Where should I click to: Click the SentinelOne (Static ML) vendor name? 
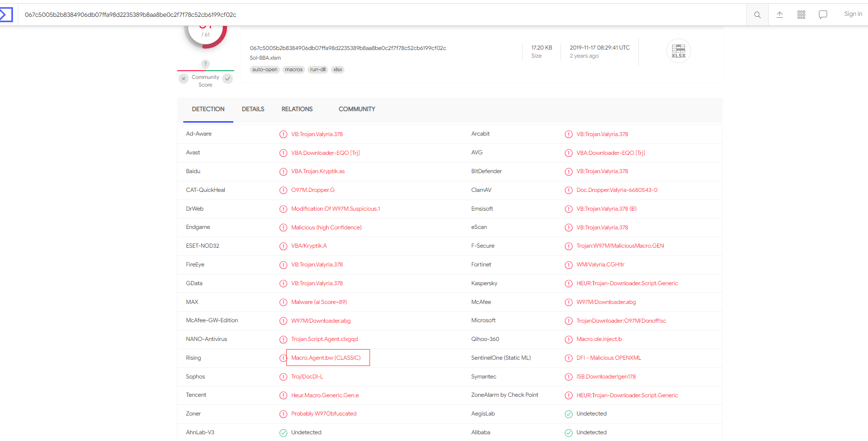point(501,358)
